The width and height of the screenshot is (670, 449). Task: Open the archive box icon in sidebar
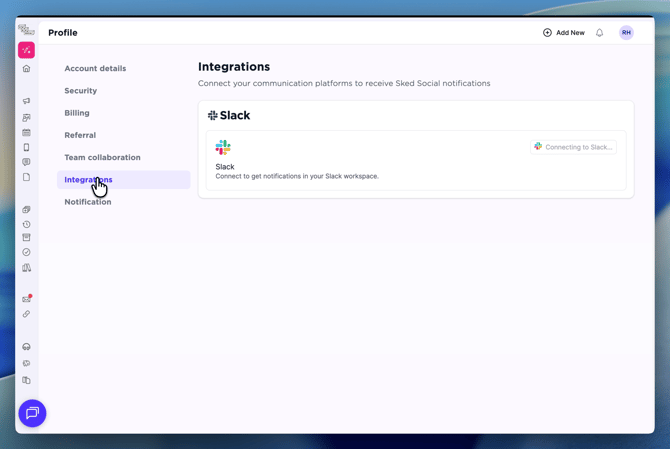(27, 238)
